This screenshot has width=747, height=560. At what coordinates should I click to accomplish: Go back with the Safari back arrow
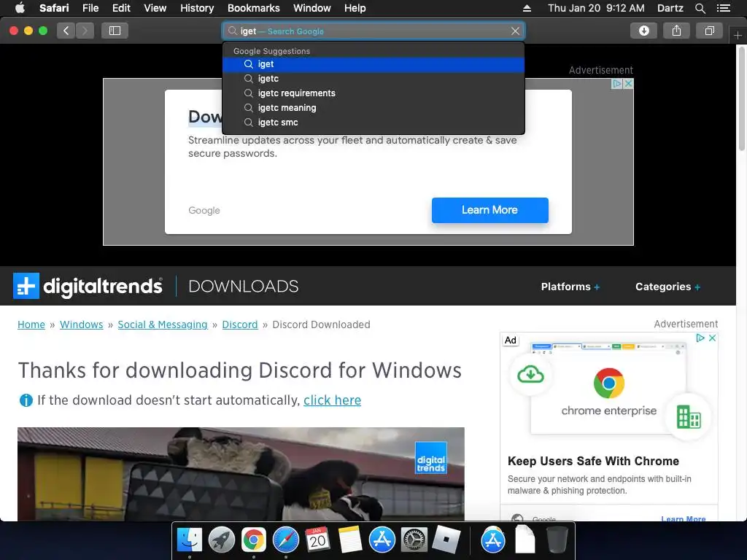tap(66, 31)
